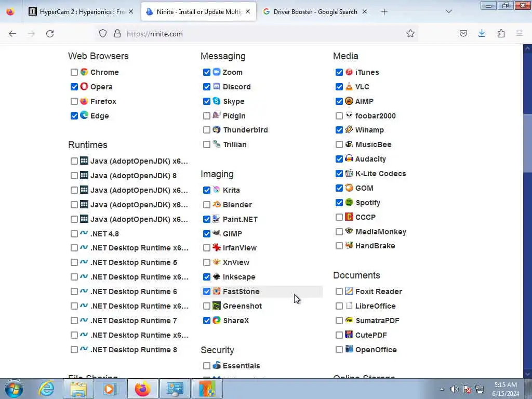Click the Spotify app icon

pos(349,202)
